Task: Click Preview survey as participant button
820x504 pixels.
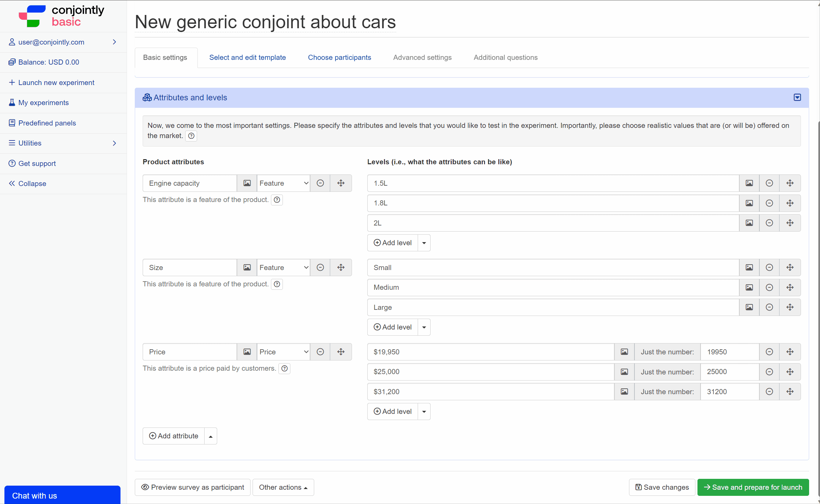Action: (192, 487)
